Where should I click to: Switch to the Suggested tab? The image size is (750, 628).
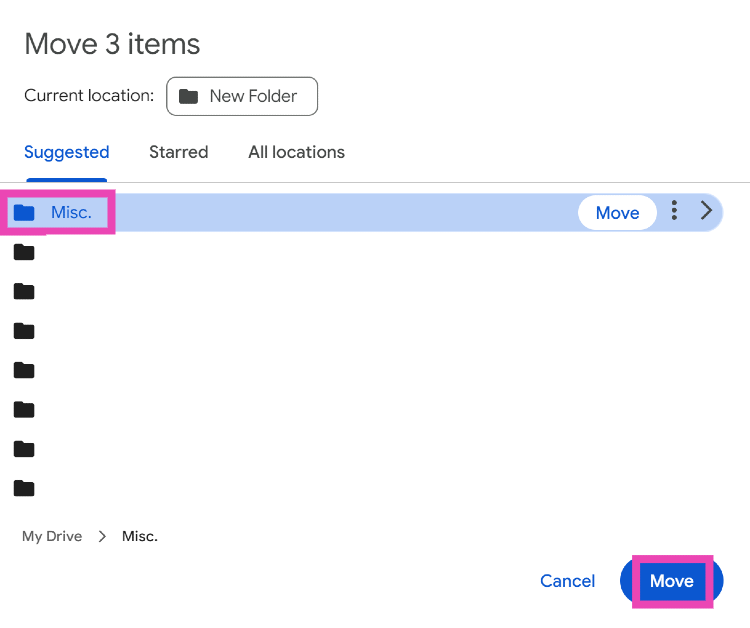67,152
